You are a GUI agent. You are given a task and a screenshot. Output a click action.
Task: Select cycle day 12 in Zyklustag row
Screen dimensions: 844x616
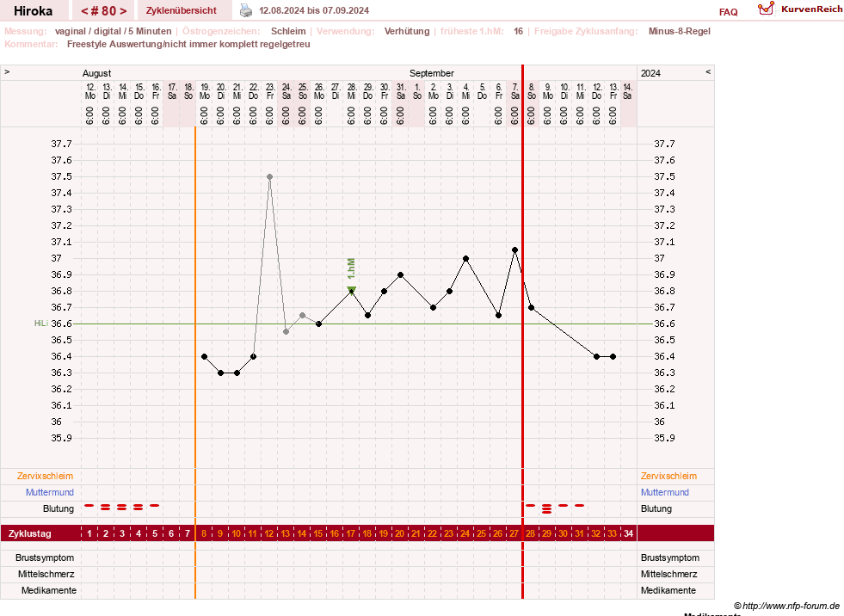(x=269, y=533)
